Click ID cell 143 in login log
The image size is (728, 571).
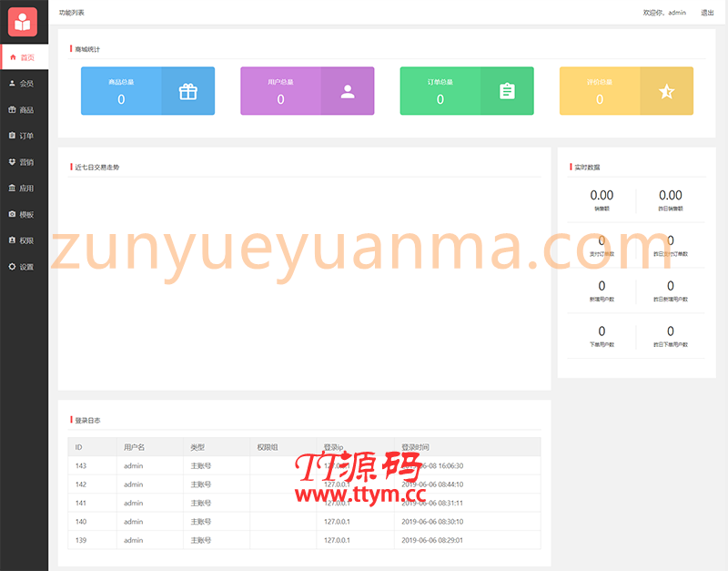(81, 466)
